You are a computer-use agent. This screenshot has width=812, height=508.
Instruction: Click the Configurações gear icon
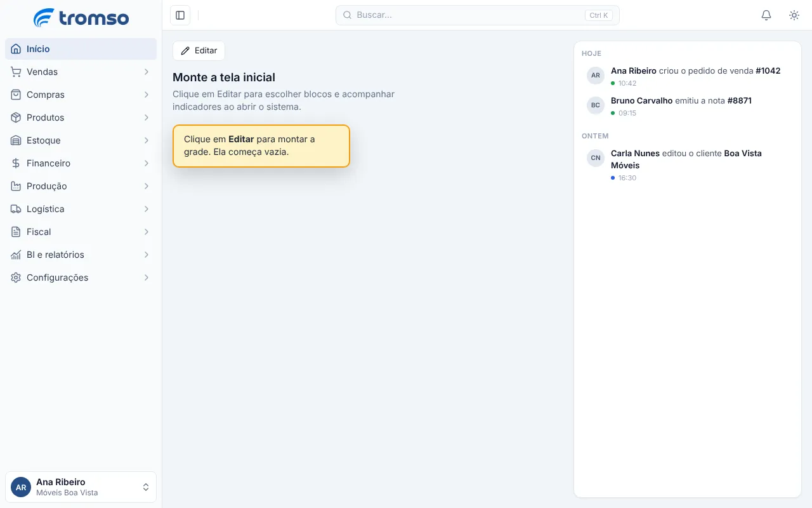tap(16, 277)
